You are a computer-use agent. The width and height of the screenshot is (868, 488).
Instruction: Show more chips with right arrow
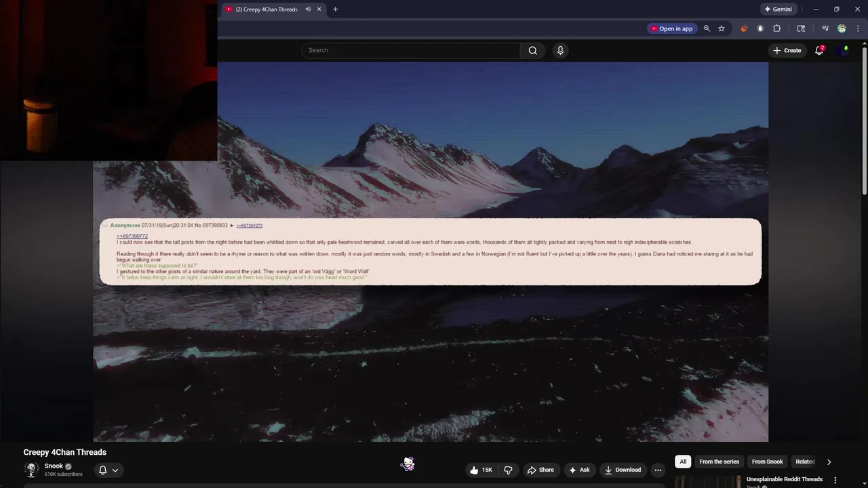point(829,462)
